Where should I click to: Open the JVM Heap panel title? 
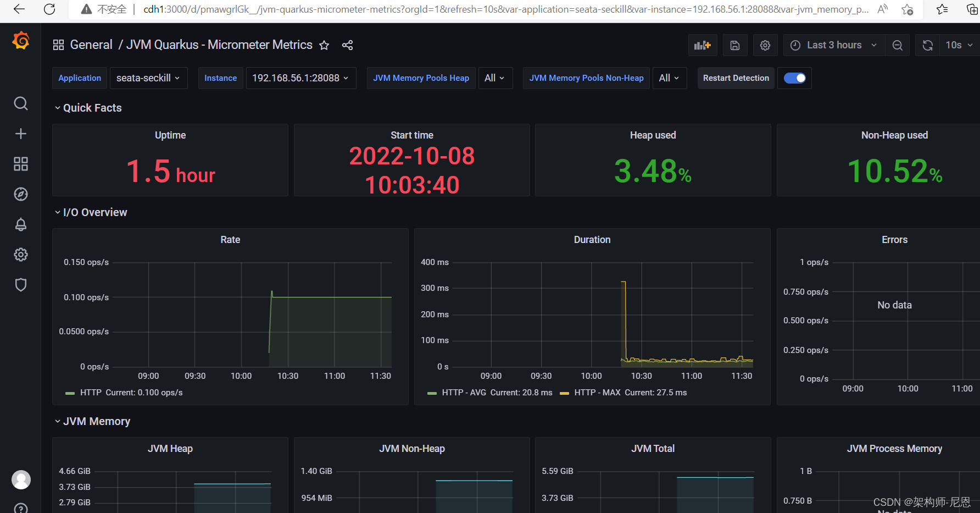pyautogui.click(x=170, y=449)
